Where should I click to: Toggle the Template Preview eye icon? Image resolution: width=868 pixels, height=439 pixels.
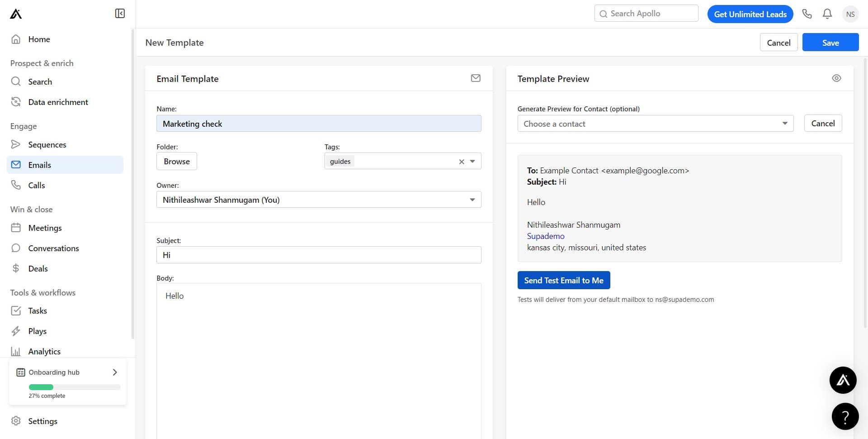[x=836, y=78]
